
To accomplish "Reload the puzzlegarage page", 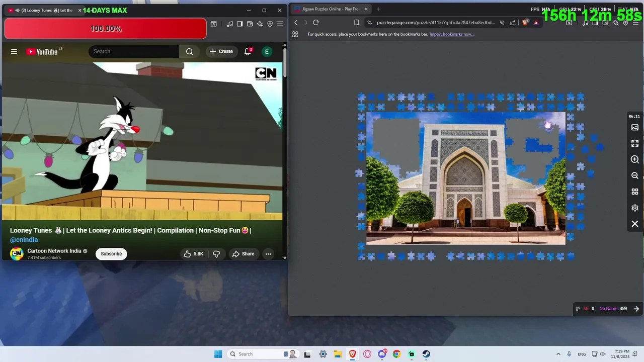I will pos(316,23).
